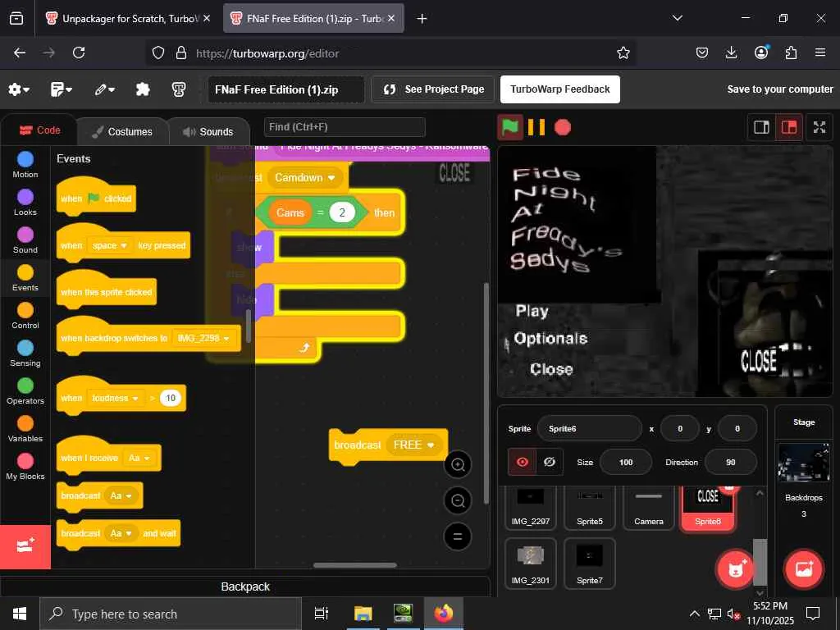Click the sprite name field Sprite6
This screenshot has width=840, height=630.
click(x=589, y=428)
